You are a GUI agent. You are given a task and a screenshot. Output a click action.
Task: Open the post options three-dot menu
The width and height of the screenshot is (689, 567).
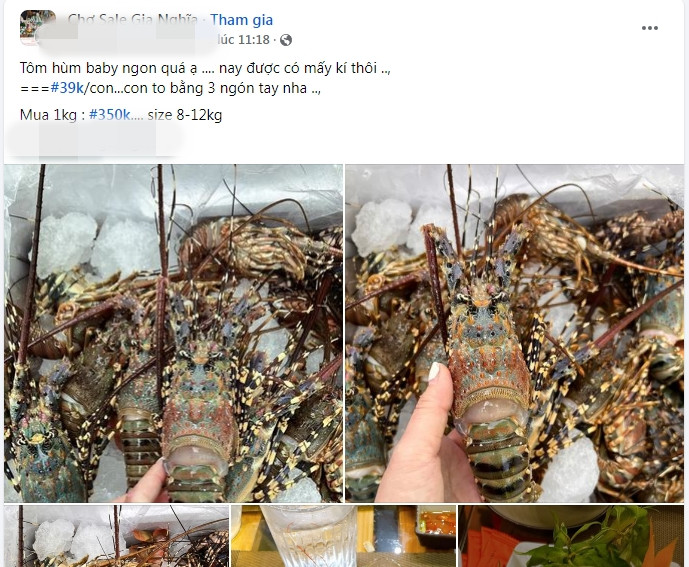pyautogui.click(x=649, y=28)
